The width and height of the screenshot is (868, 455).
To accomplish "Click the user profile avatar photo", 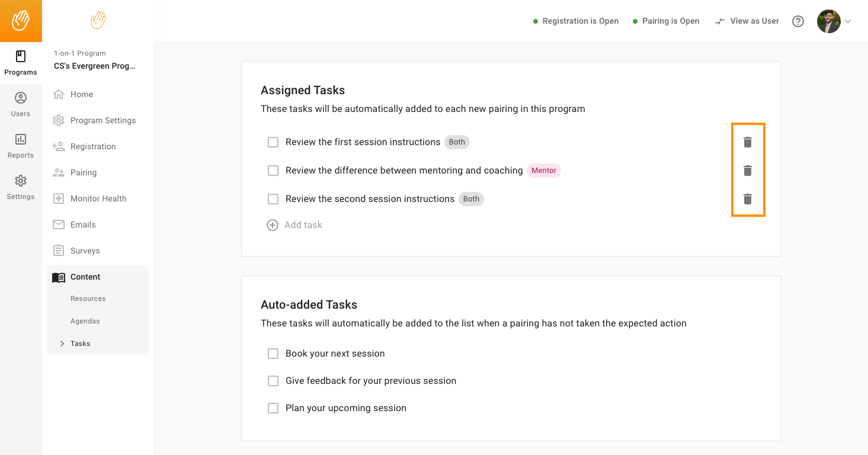I will click(829, 21).
